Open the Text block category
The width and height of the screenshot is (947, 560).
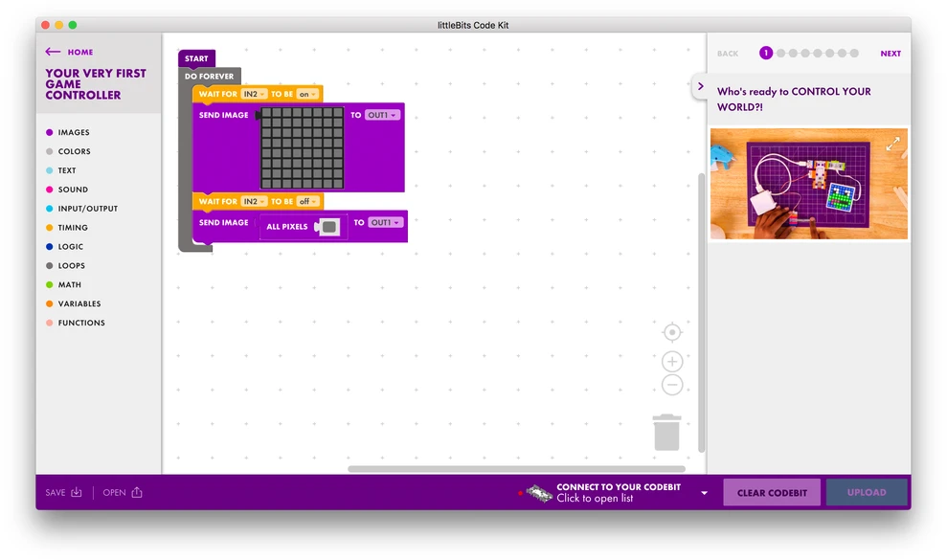coord(61,170)
